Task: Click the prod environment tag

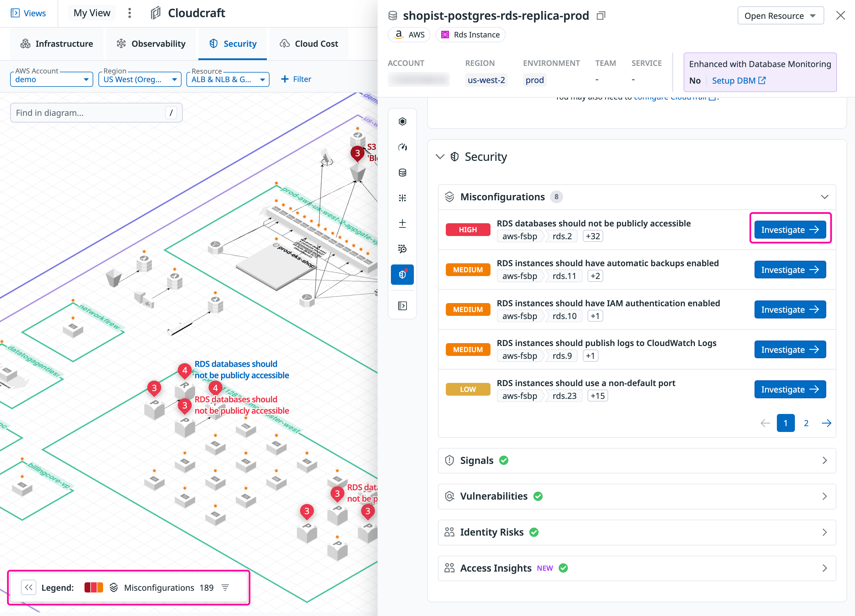Action: point(535,80)
